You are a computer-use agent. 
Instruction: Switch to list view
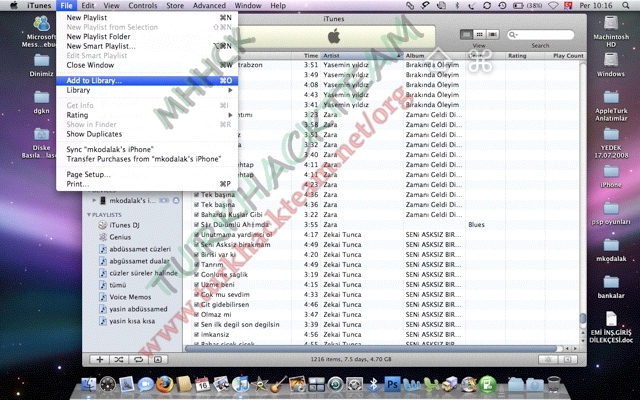click(x=466, y=35)
